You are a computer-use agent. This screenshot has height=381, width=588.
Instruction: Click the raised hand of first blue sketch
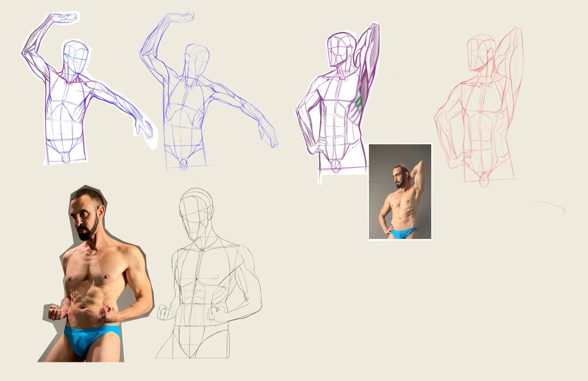point(65,18)
